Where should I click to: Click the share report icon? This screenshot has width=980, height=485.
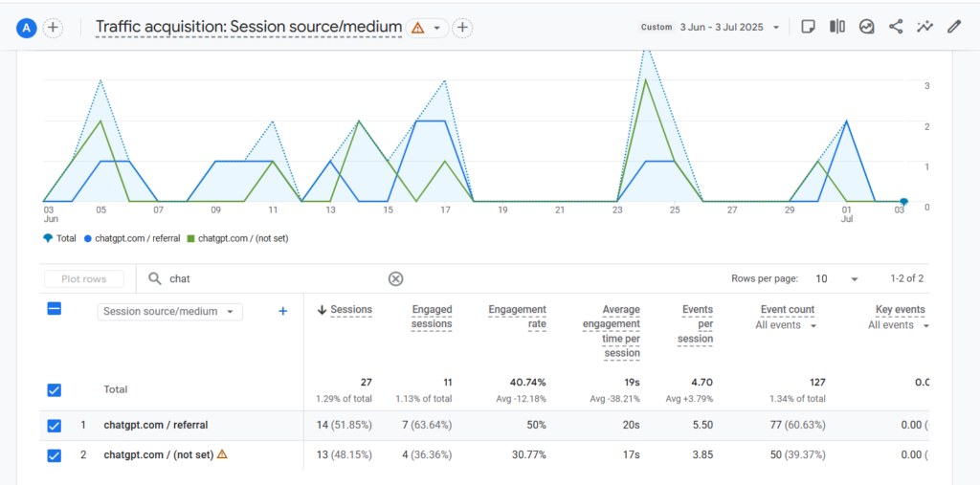coord(895,27)
